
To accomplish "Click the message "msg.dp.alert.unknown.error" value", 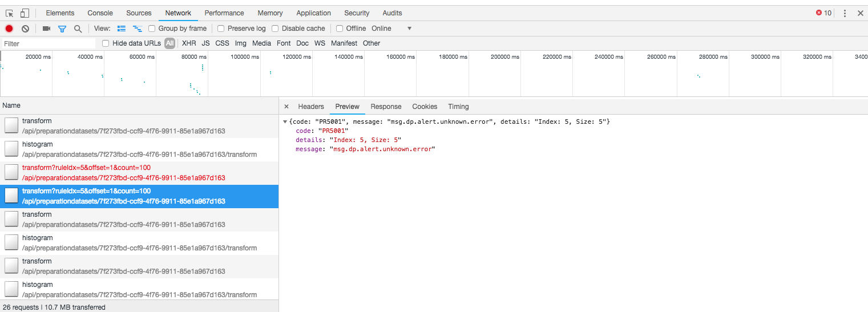I will [382, 149].
